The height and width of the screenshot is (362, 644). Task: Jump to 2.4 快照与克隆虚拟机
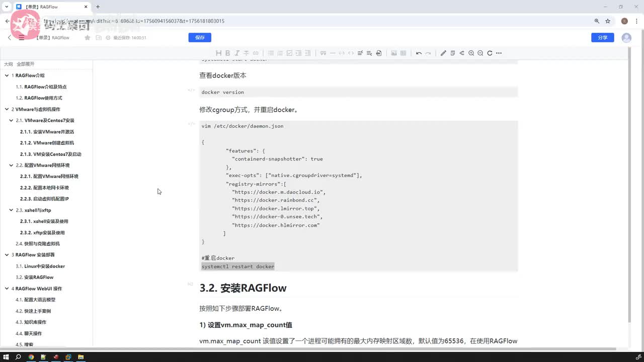click(38, 244)
